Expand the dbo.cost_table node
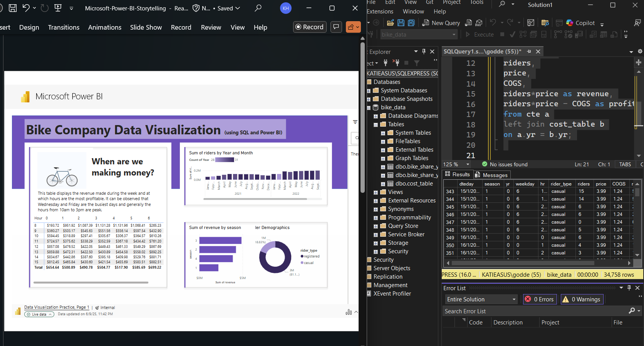This screenshot has height=346, width=644. pyautogui.click(x=383, y=184)
